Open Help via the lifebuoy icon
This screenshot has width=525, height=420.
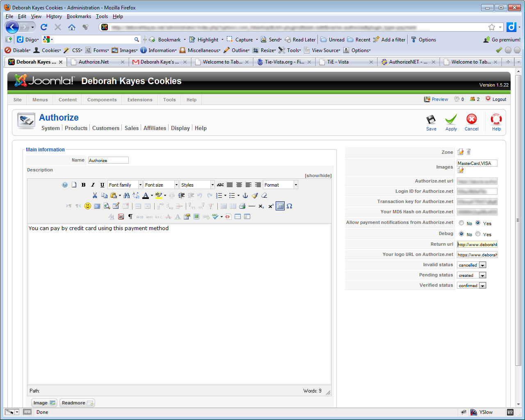pyautogui.click(x=496, y=122)
